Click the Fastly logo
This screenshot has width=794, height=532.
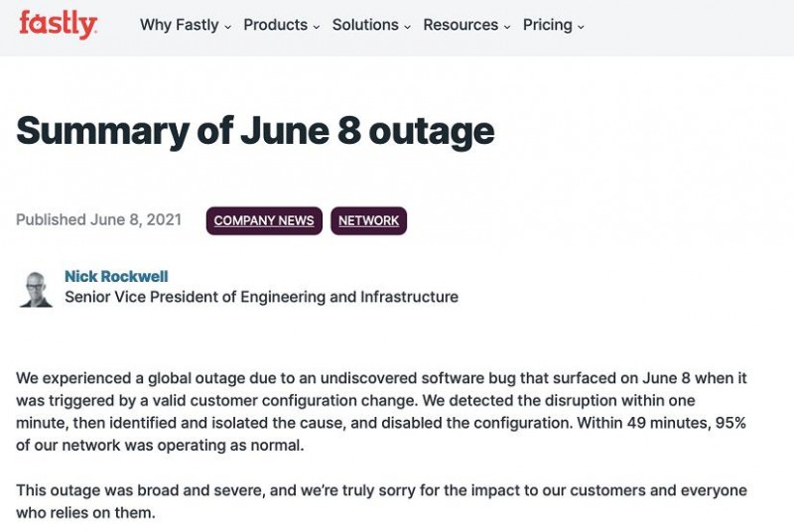[58, 24]
